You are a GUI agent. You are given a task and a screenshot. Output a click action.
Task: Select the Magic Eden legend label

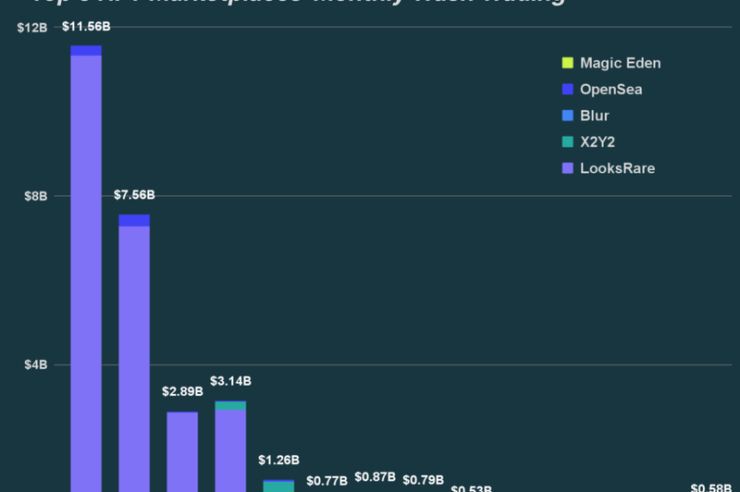pyautogui.click(x=620, y=63)
